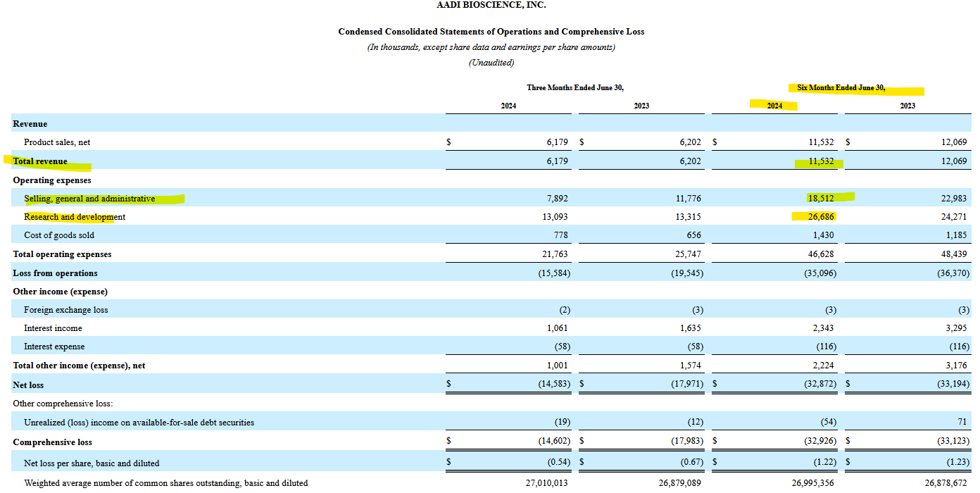
Task: Click the 'Interest expense' row label
Action: coord(54,347)
